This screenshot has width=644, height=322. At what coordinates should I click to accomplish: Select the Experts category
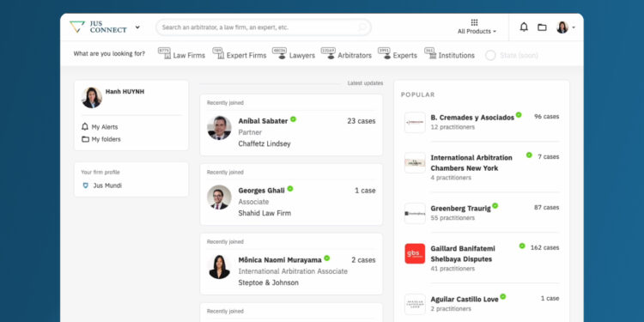[398, 55]
